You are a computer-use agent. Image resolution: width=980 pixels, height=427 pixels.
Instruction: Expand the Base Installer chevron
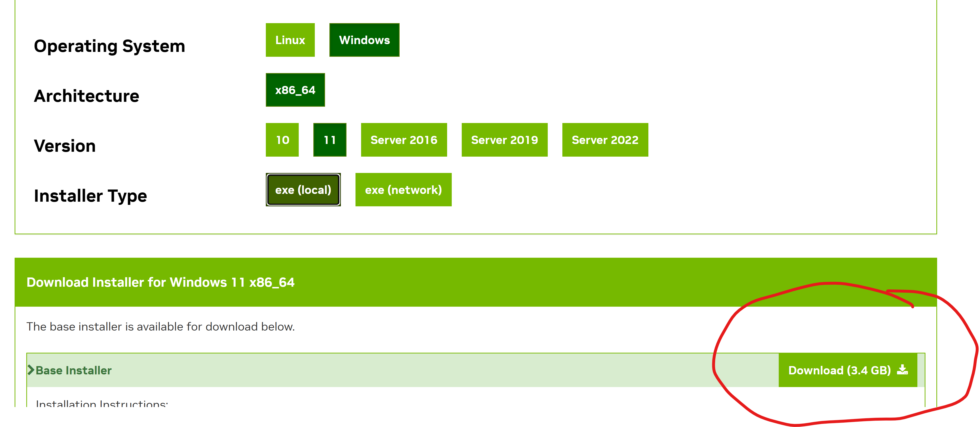[x=31, y=370]
